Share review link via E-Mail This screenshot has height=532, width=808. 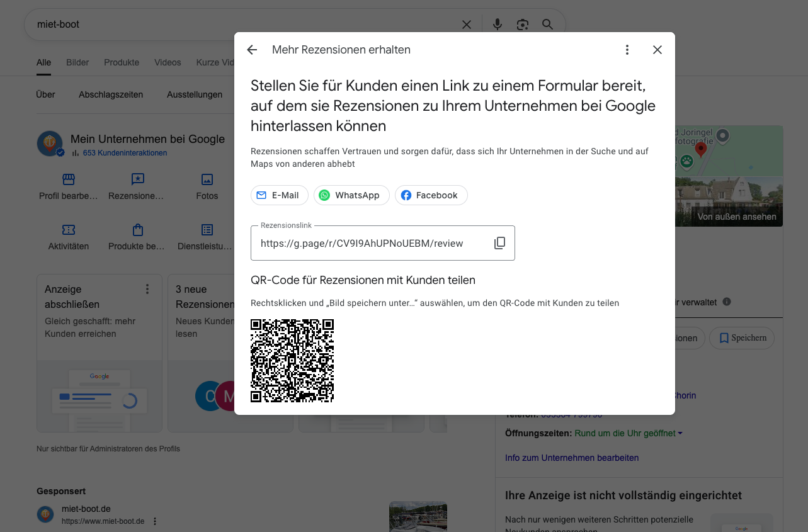(x=279, y=195)
